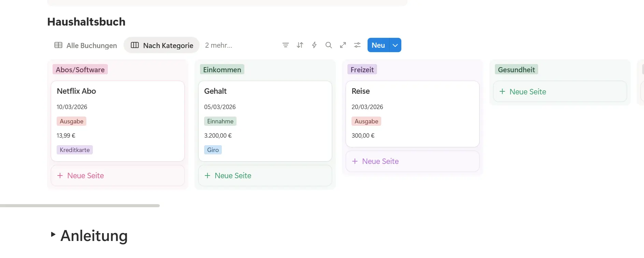Switch to Alle Buchungen tab
644x258 pixels.
coord(86,45)
